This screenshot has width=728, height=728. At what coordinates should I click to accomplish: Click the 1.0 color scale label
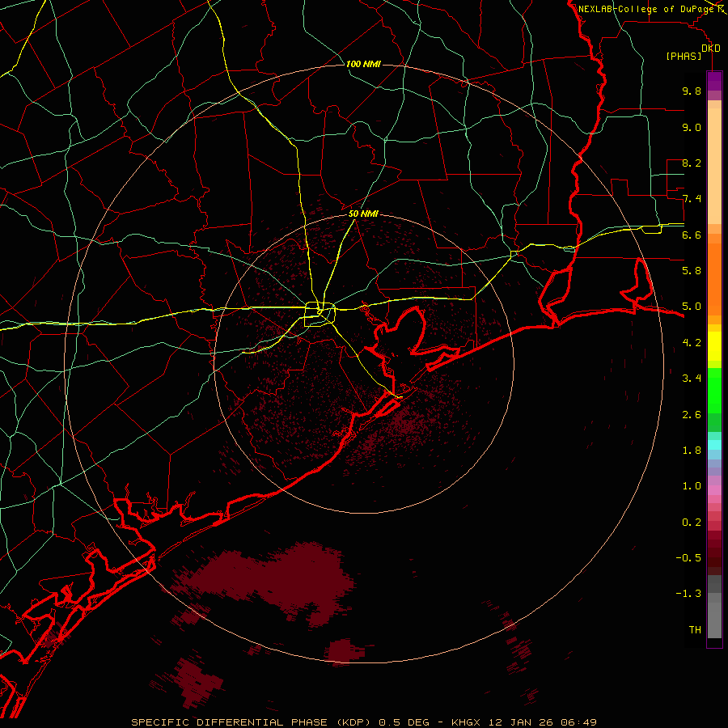[x=692, y=486]
